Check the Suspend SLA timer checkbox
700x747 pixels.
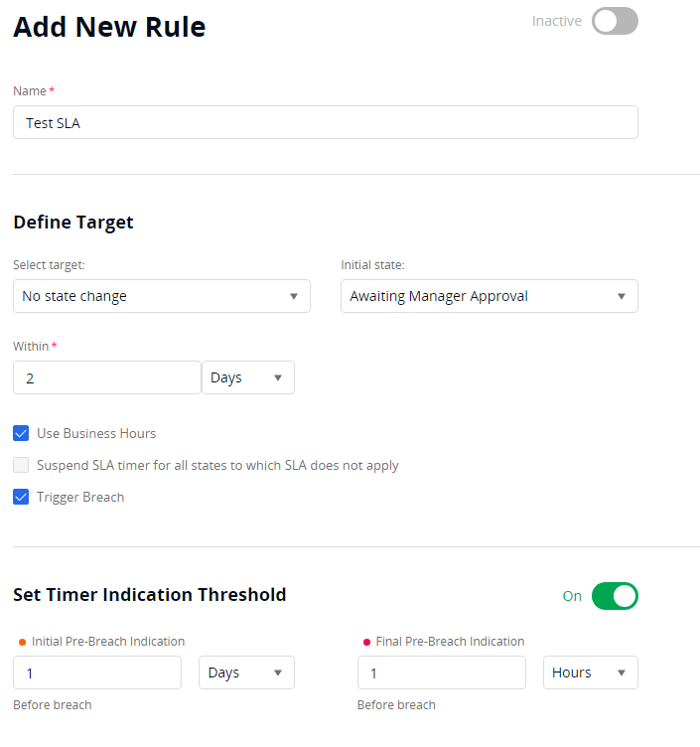pos(21,465)
